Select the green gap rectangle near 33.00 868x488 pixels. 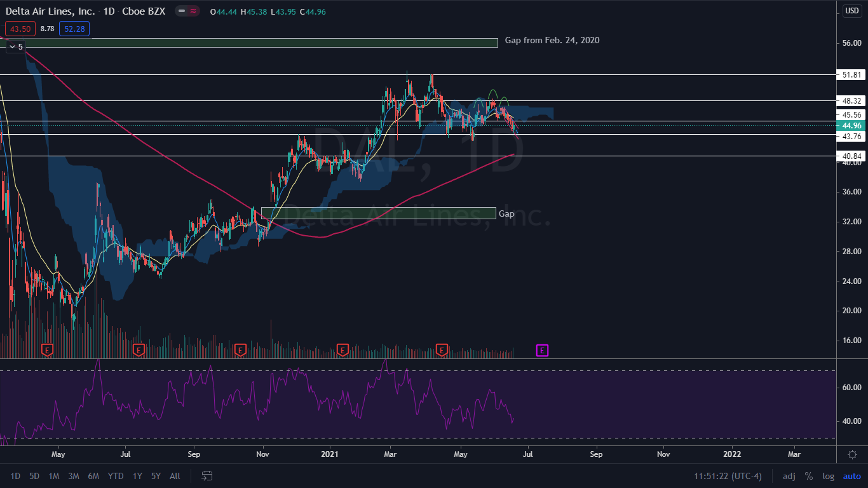point(378,213)
